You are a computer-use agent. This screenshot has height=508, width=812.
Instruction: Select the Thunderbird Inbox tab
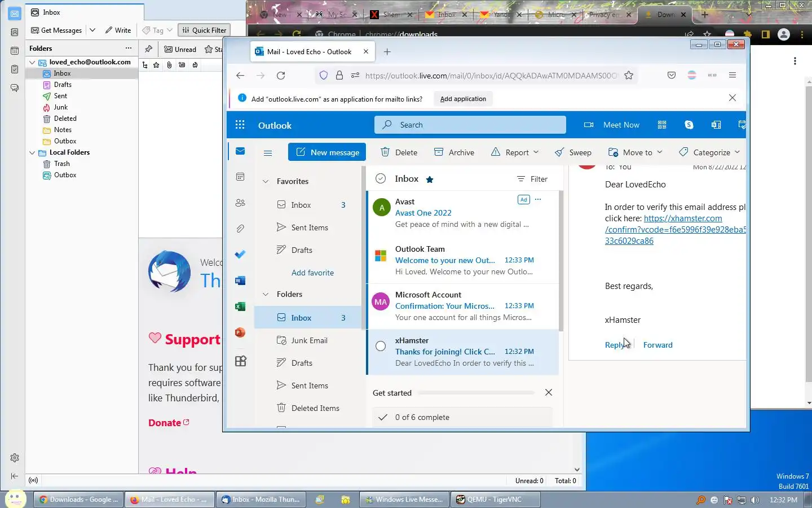pyautogui.click(x=85, y=12)
